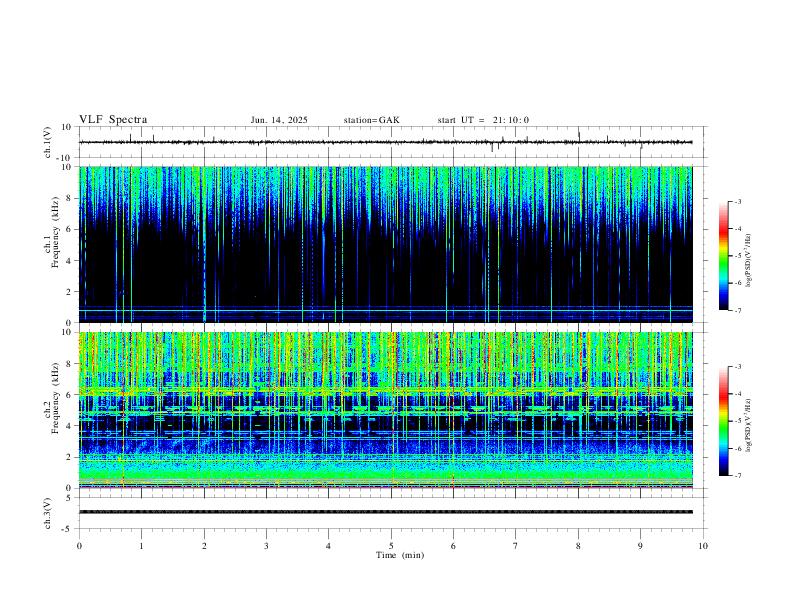Click the "Time (min)" axis label
792x612 pixels.
(x=400, y=555)
